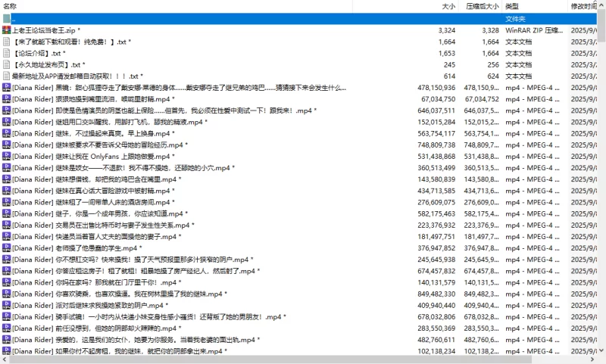This screenshot has width=606, height=364.
Task: Sort the list by the 名称 column header
Action: pos(11,6)
